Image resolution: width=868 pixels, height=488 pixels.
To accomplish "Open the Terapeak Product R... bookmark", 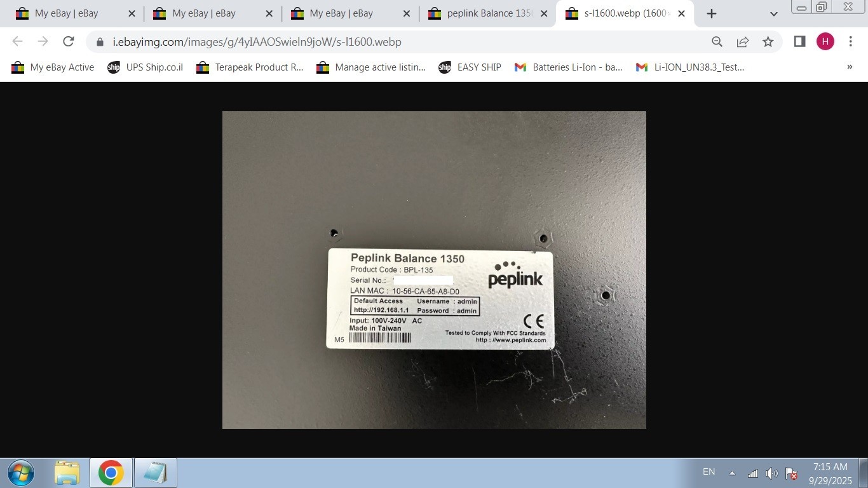I will (250, 67).
